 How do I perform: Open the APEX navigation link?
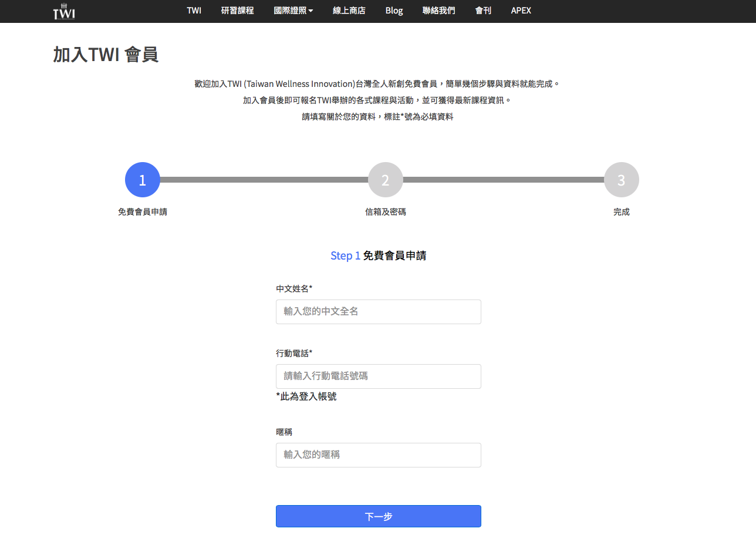pyautogui.click(x=521, y=11)
